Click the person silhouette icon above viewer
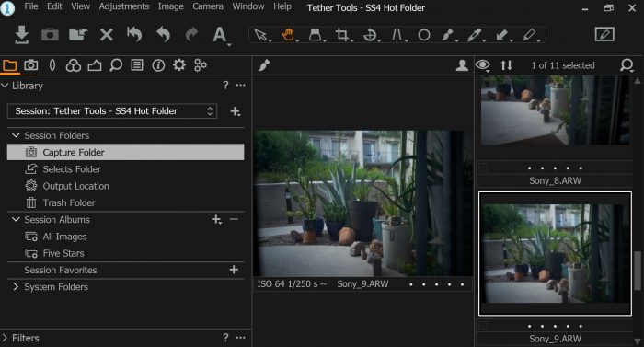 (x=462, y=65)
